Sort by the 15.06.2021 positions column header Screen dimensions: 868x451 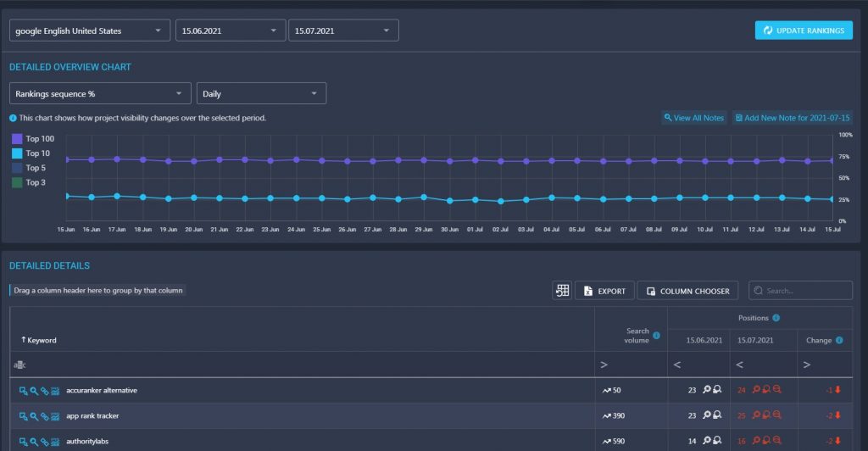point(704,340)
